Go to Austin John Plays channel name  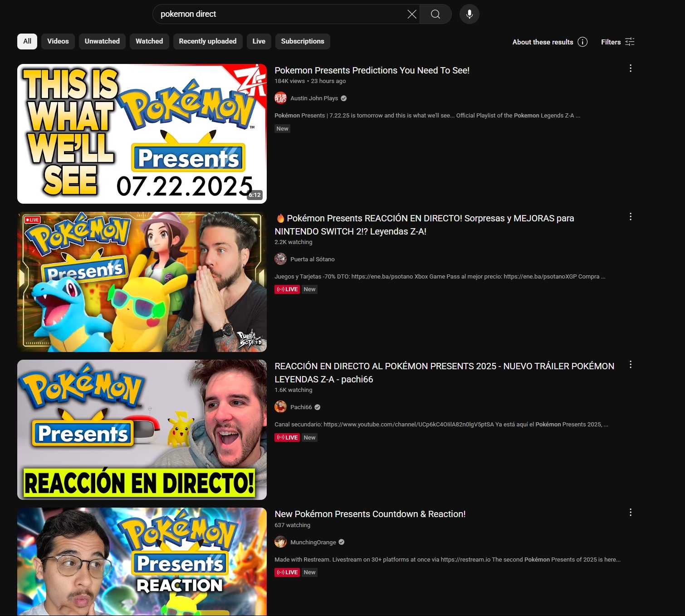click(314, 98)
